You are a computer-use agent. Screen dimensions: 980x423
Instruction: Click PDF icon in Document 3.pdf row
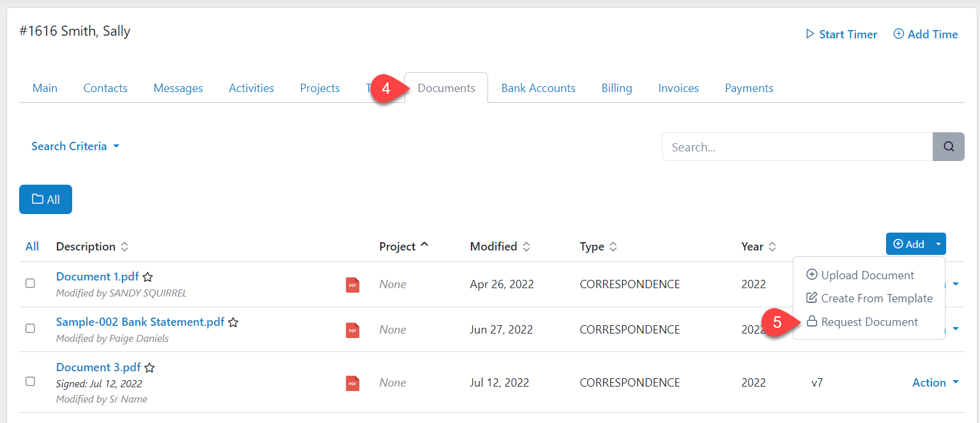352,383
